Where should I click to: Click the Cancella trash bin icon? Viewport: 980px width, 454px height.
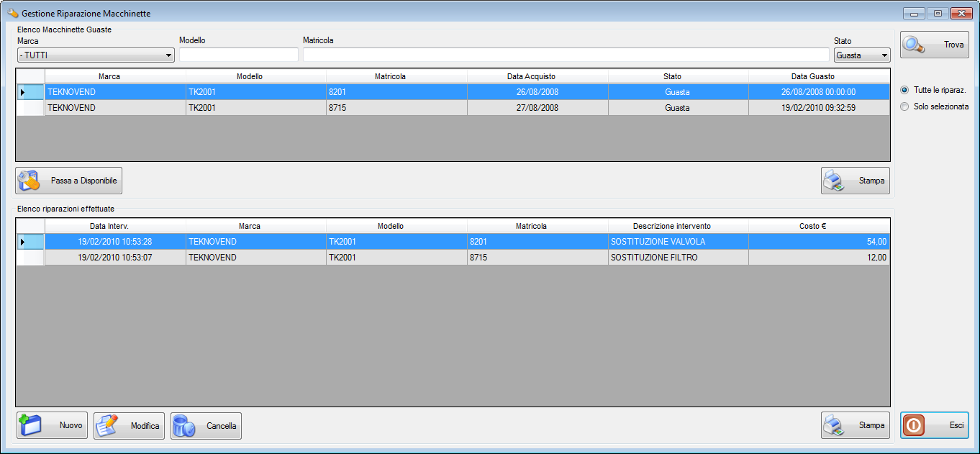(184, 425)
